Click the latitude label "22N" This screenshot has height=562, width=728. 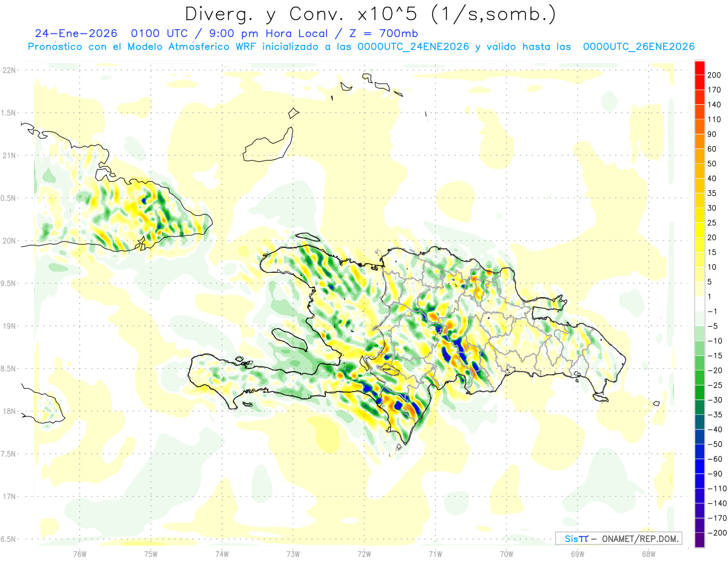8,70
